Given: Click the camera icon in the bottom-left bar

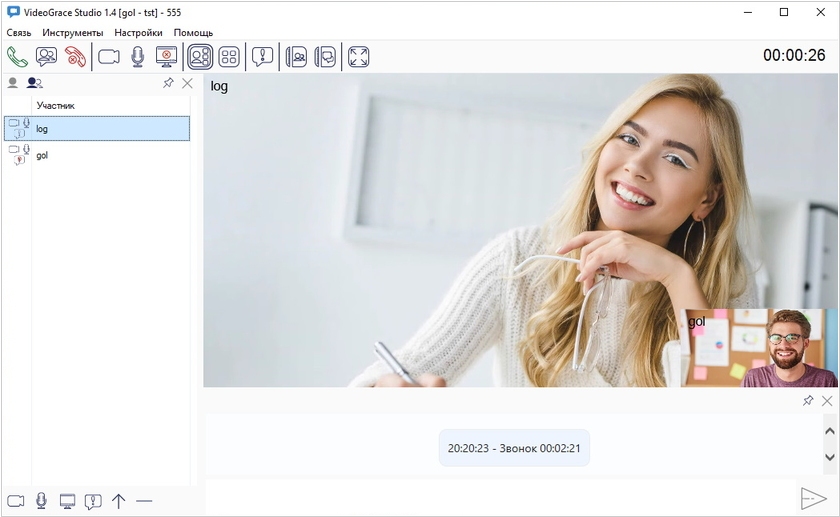Looking at the screenshot, I should [x=16, y=501].
